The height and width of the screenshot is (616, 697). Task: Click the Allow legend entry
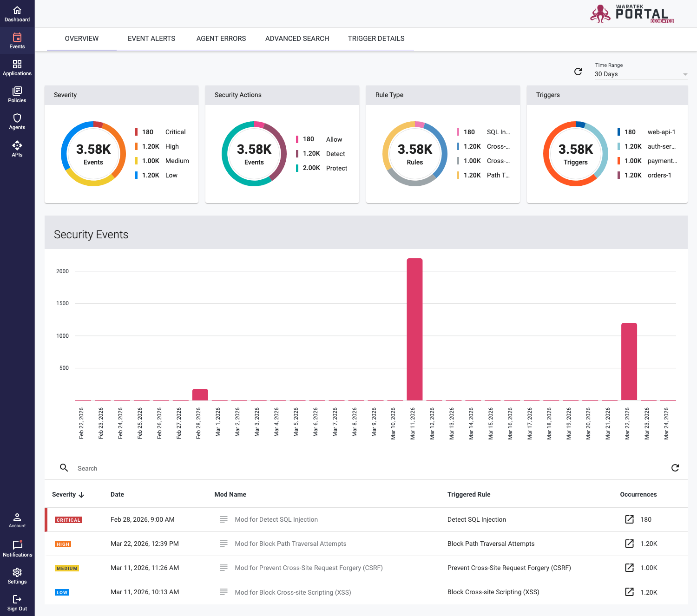point(319,139)
